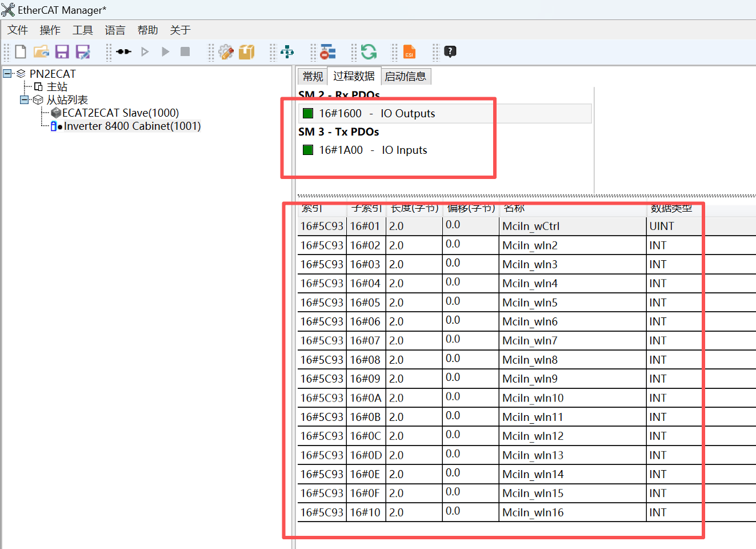756x549 pixels.
Task: Click the 长度(字节) column header
Action: pos(415,209)
